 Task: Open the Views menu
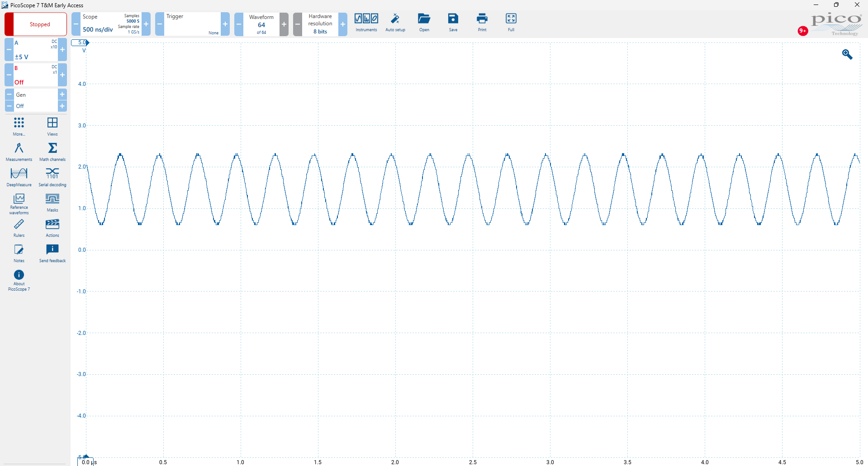(52, 127)
